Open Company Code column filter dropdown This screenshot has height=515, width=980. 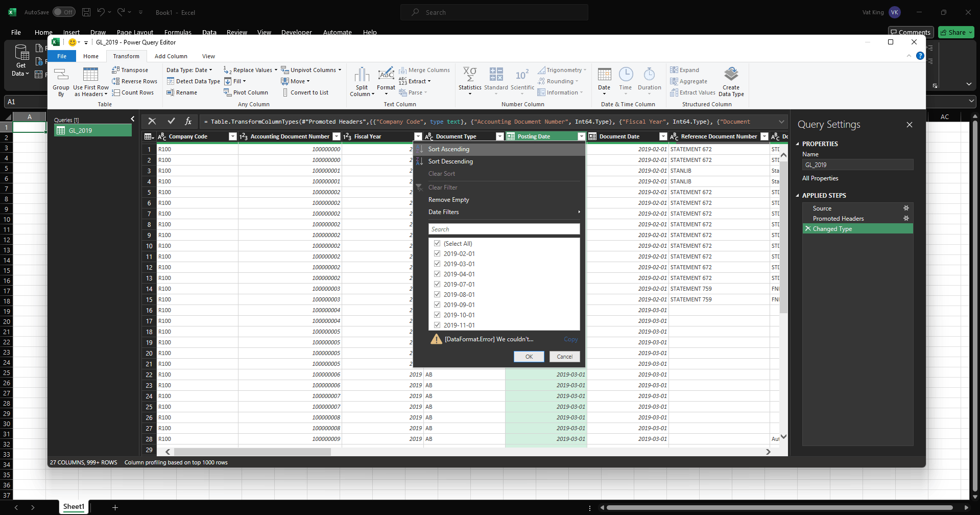pos(233,136)
